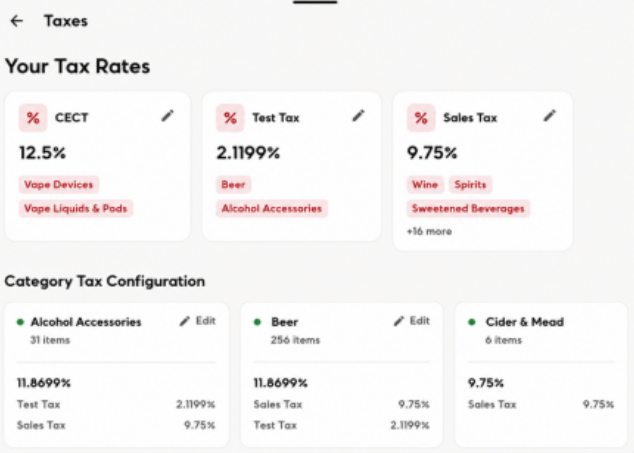Screen dimensions: 634x453
Task: Select the Spirits tag under Sales Tax
Action: [x=470, y=184]
